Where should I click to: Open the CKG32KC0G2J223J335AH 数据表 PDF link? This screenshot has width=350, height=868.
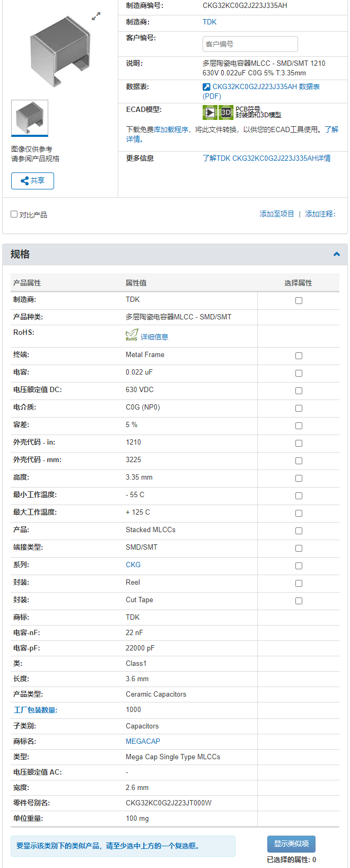261,91
